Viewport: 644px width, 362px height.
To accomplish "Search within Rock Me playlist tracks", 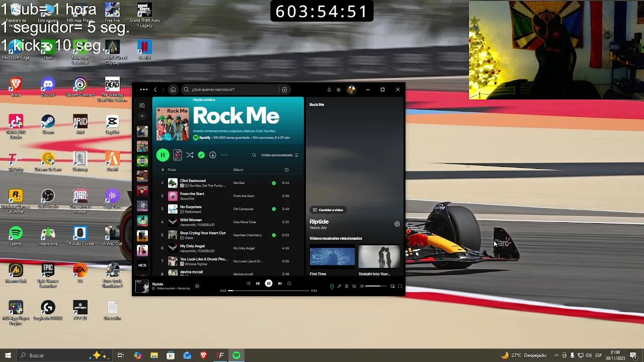I will pos(254,155).
